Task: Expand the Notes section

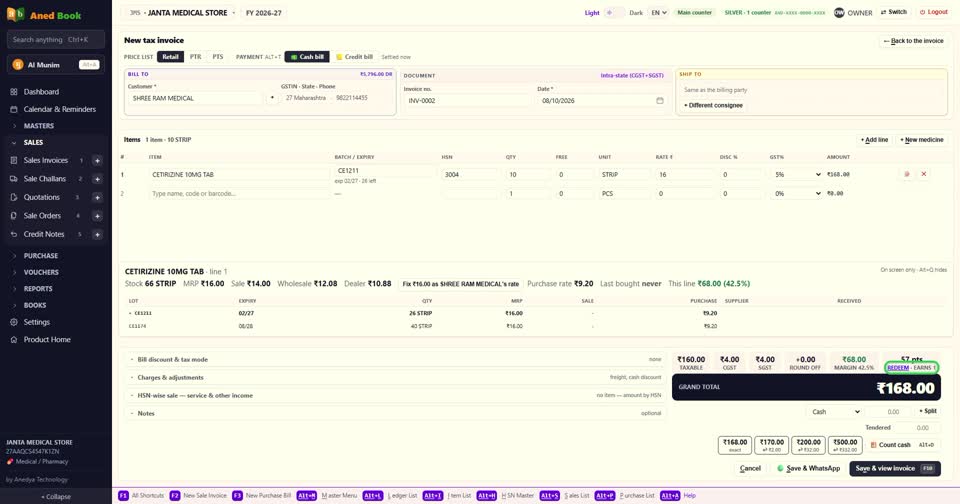Action: [396, 413]
